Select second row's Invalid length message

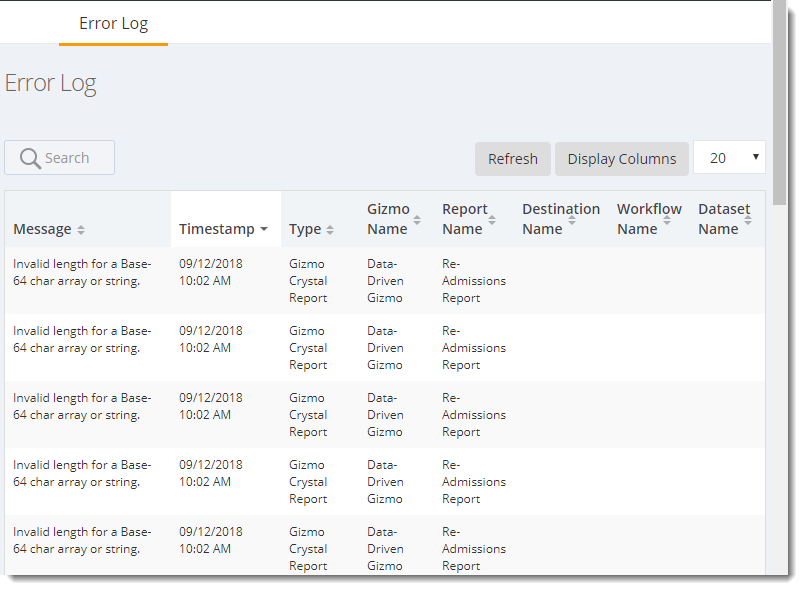[82, 339]
